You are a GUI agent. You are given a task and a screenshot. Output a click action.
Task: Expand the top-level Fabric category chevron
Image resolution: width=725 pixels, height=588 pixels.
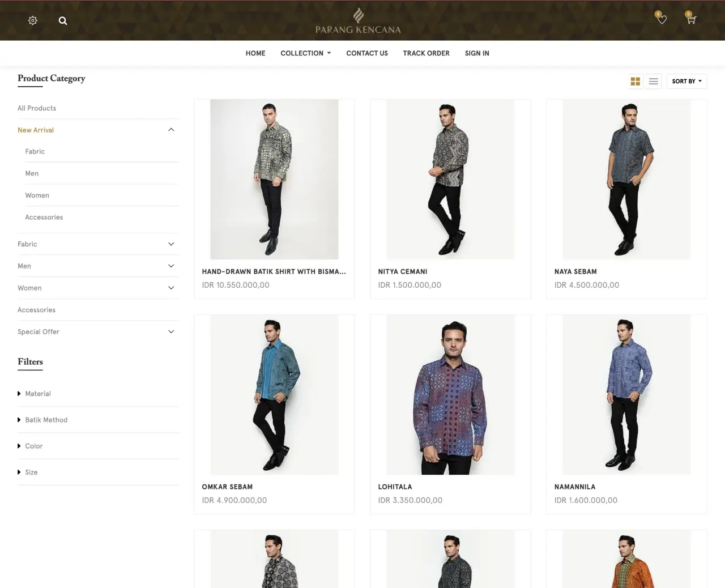pos(171,244)
